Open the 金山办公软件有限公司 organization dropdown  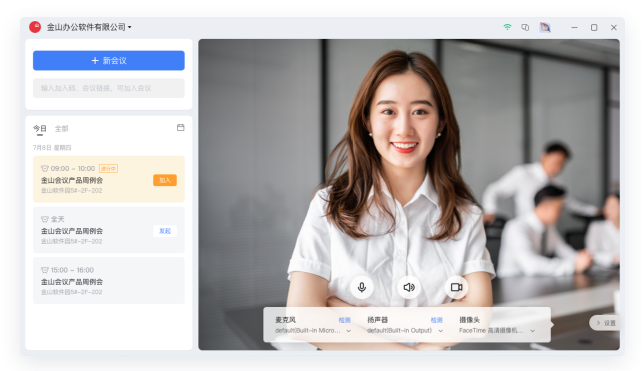pyautogui.click(x=89, y=27)
